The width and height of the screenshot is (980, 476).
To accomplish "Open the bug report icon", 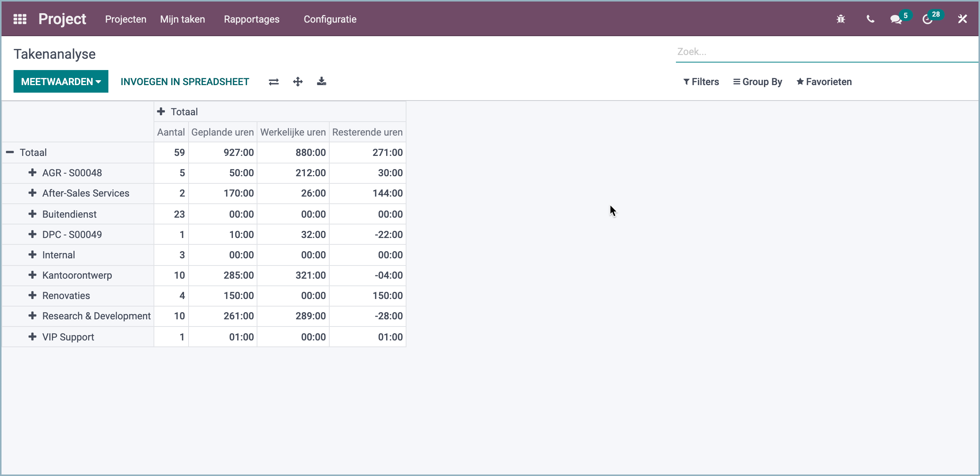I will click(841, 19).
